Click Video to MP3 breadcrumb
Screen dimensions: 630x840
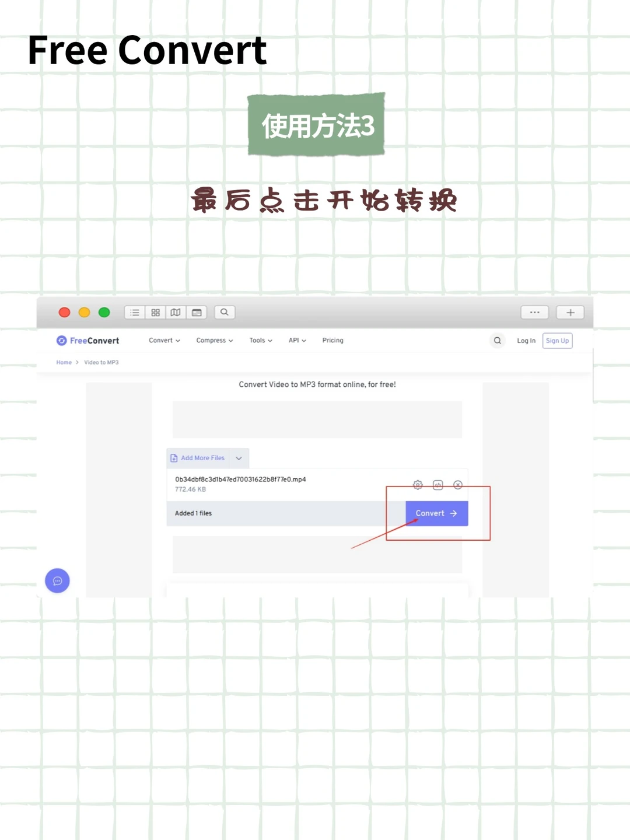click(101, 362)
